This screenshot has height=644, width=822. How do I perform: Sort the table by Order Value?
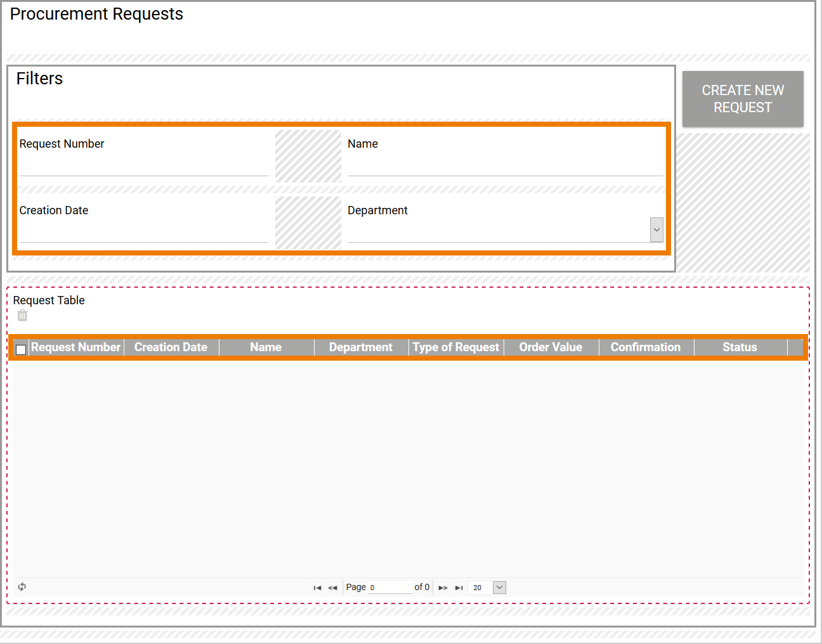point(550,347)
